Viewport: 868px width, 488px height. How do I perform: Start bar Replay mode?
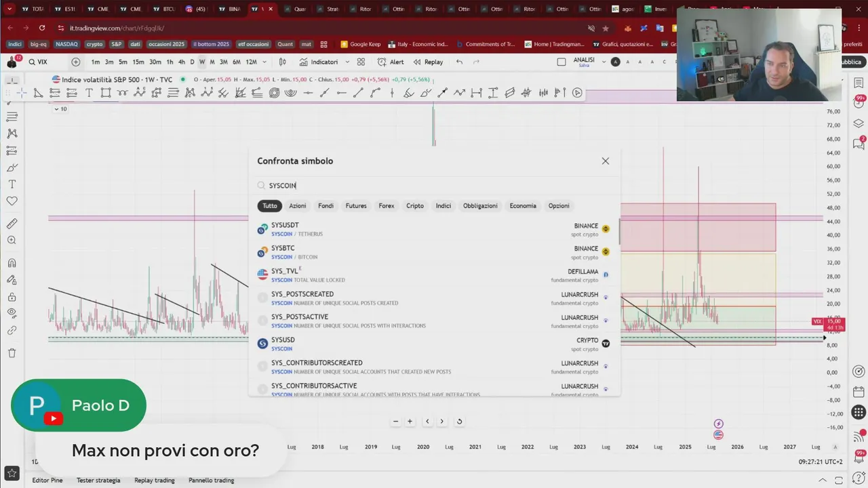tap(428, 62)
